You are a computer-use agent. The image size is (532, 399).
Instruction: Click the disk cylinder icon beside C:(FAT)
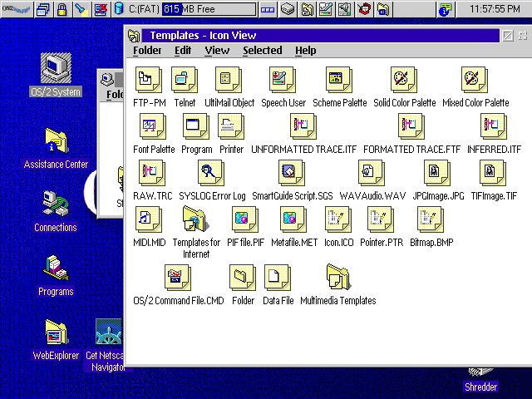click(x=119, y=9)
